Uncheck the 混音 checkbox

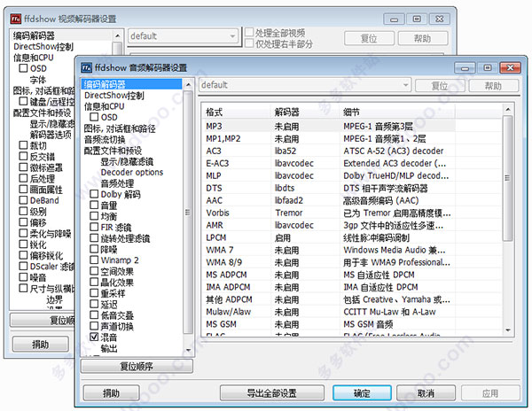[94, 337]
